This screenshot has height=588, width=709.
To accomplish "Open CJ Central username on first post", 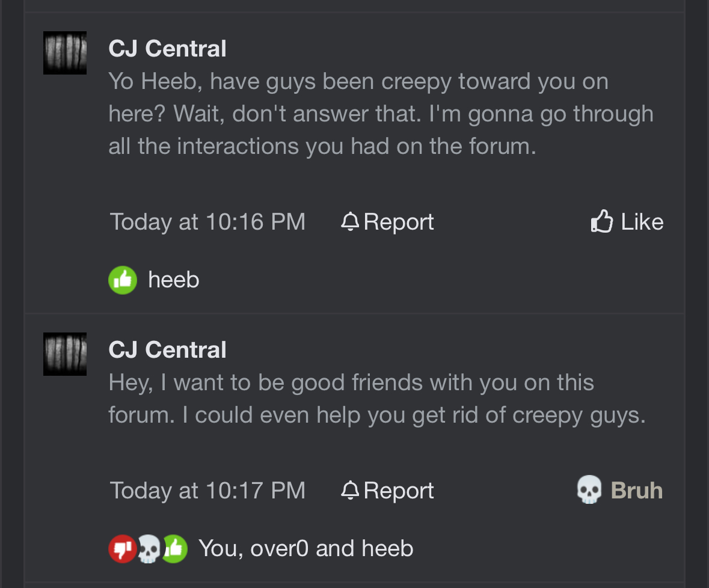I will 167,48.
